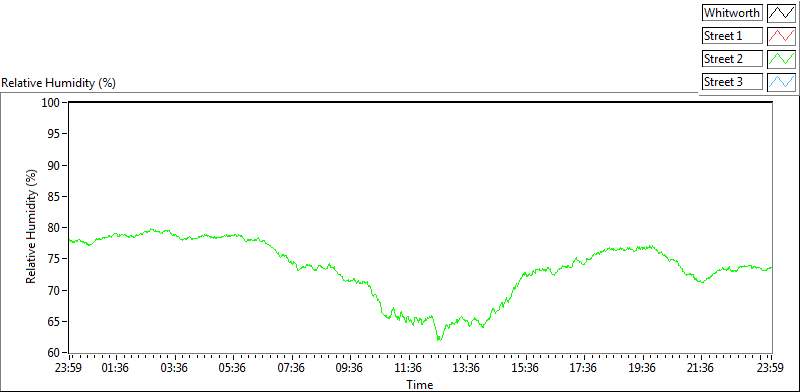800x392 pixels.
Task: Select the Street 3 legend label
Action: [732, 81]
